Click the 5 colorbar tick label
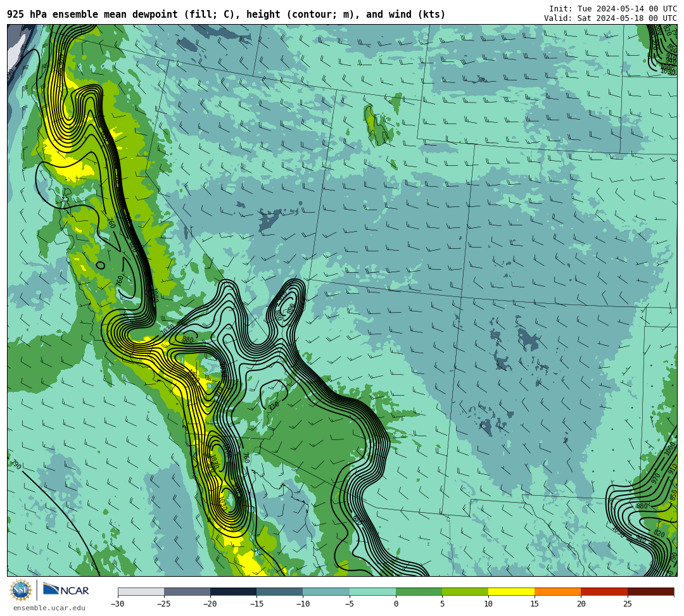684x616 pixels. [442, 604]
